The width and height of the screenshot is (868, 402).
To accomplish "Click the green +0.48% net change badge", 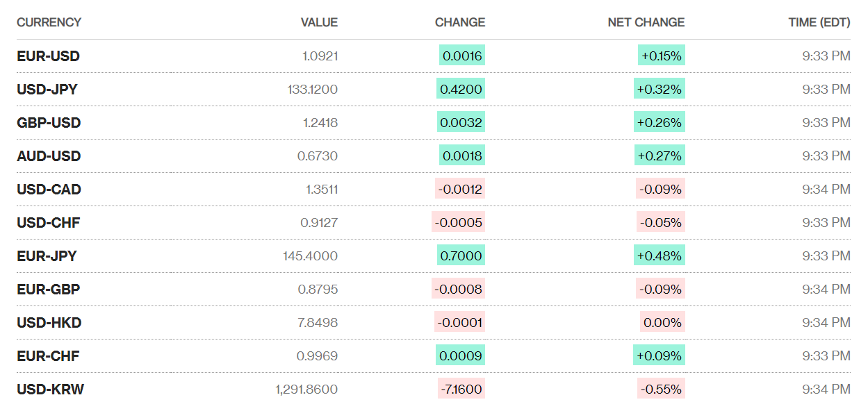I will tap(659, 256).
